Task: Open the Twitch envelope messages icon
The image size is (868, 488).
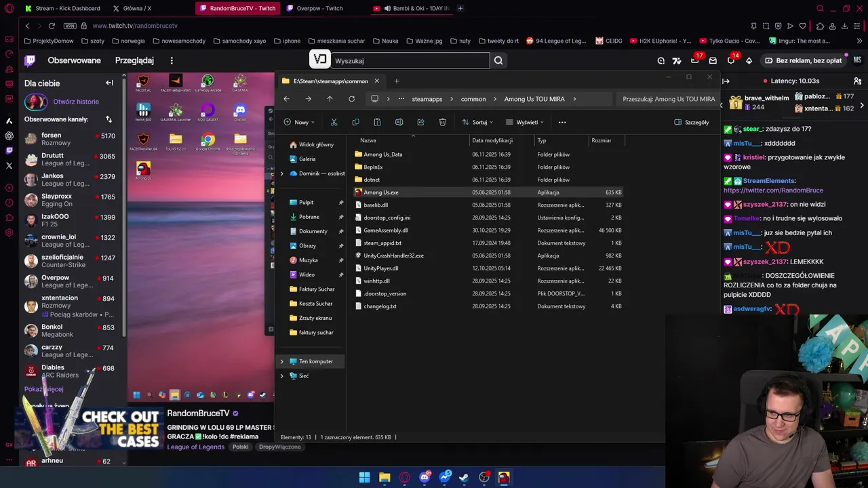Action: (x=713, y=60)
